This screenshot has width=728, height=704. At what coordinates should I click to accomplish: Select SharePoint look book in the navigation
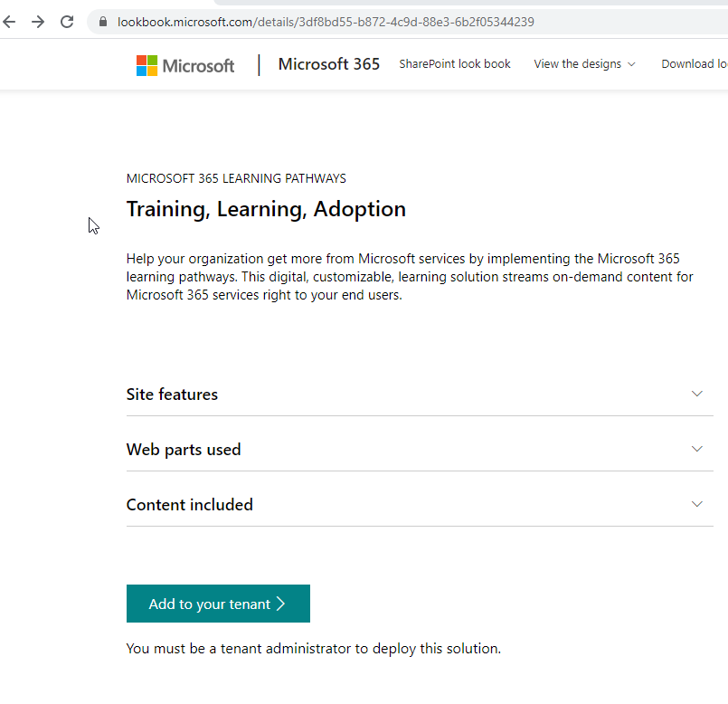pyautogui.click(x=454, y=64)
